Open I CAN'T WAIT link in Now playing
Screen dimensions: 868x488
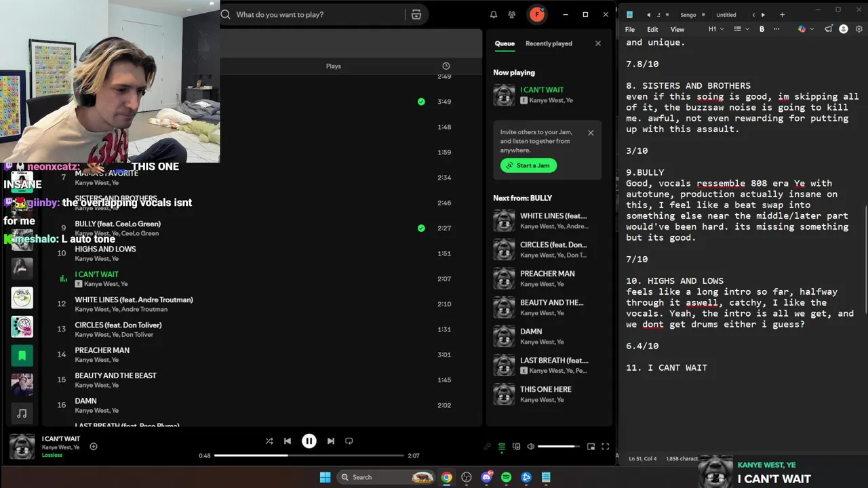(x=542, y=89)
